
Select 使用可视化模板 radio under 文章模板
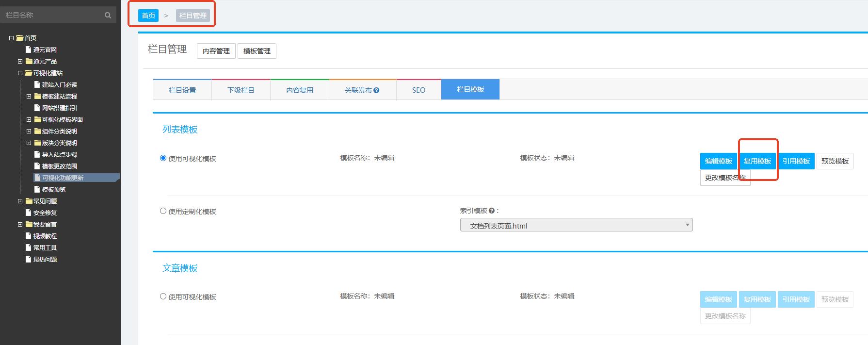pyautogui.click(x=163, y=296)
